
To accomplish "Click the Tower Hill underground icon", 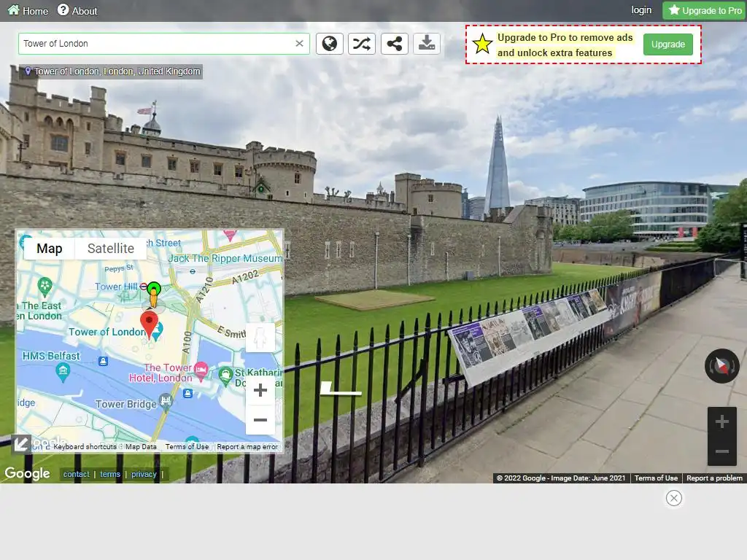I will [144, 287].
